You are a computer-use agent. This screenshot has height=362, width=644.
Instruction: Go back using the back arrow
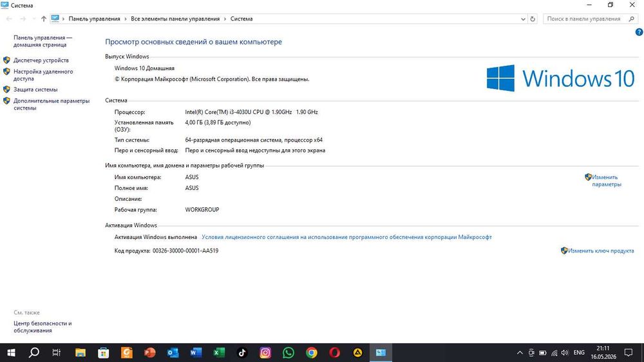coord(9,19)
